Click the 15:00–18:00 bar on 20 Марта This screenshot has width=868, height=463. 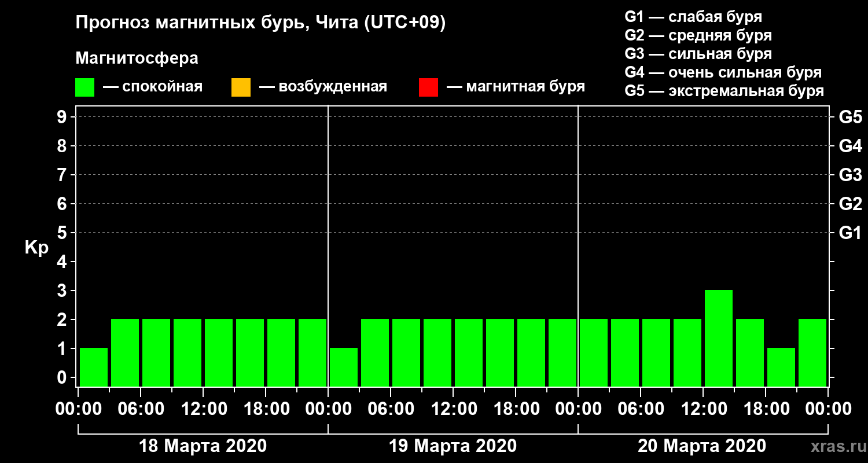tap(750, 352)
